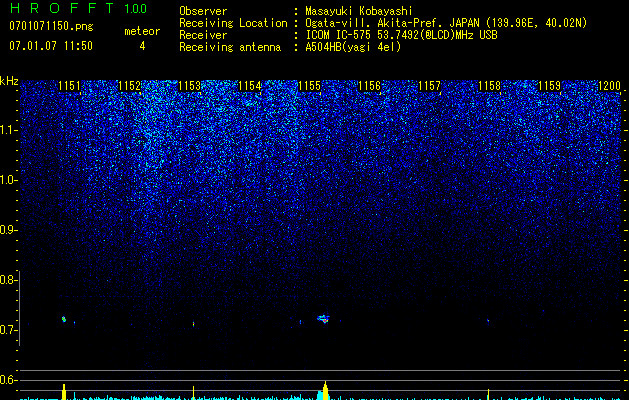This screenshot has height=400, width=629.
Task: Click the Ogata-vill. Akita-Pref. JAPAN location text
Action: [x=446, y=23]
